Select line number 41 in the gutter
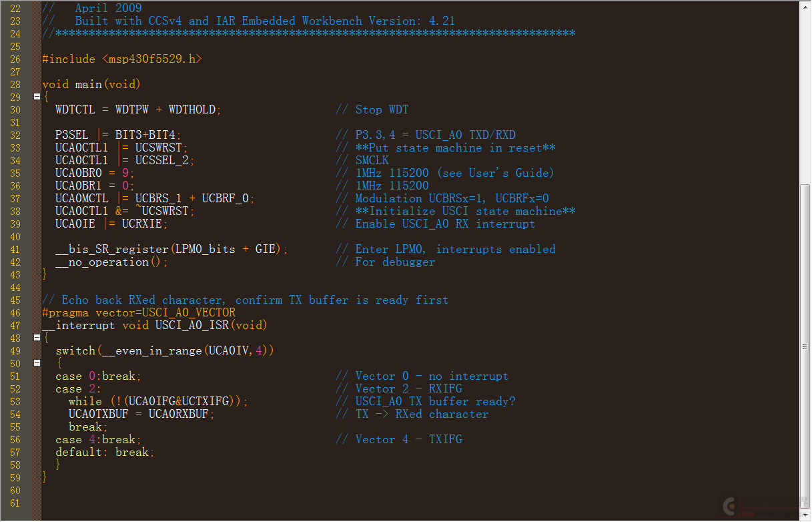This screenshot has height=522, width=812. point(15,249)
